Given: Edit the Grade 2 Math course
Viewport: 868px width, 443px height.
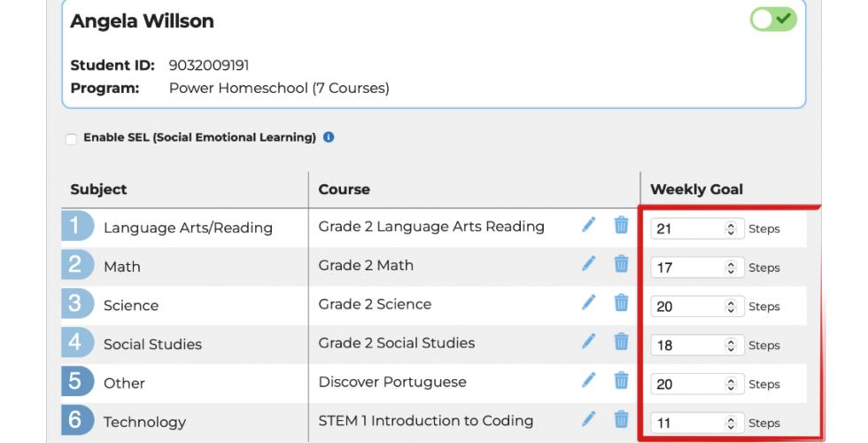Looking at the screenshot, I should (589, 264).
